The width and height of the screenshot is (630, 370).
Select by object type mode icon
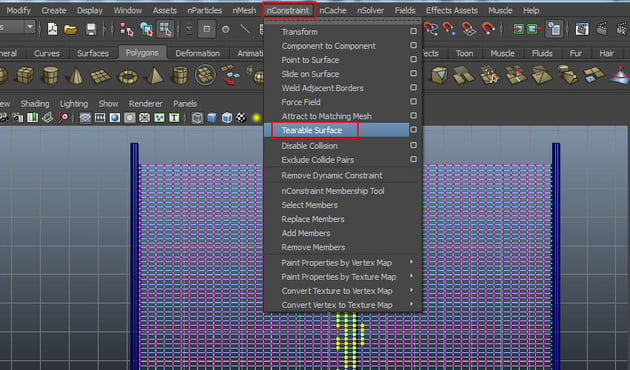146,29
